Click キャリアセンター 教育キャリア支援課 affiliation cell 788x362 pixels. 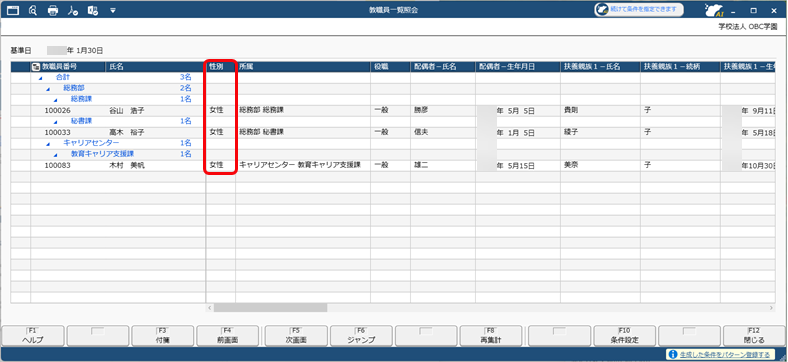coord(303,164)
